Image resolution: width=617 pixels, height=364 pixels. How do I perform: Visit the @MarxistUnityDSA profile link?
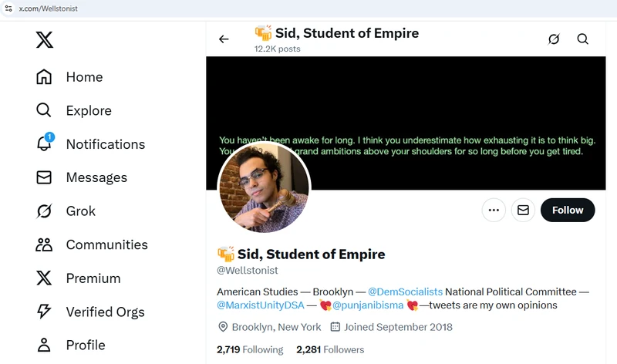tap(261, 305)
